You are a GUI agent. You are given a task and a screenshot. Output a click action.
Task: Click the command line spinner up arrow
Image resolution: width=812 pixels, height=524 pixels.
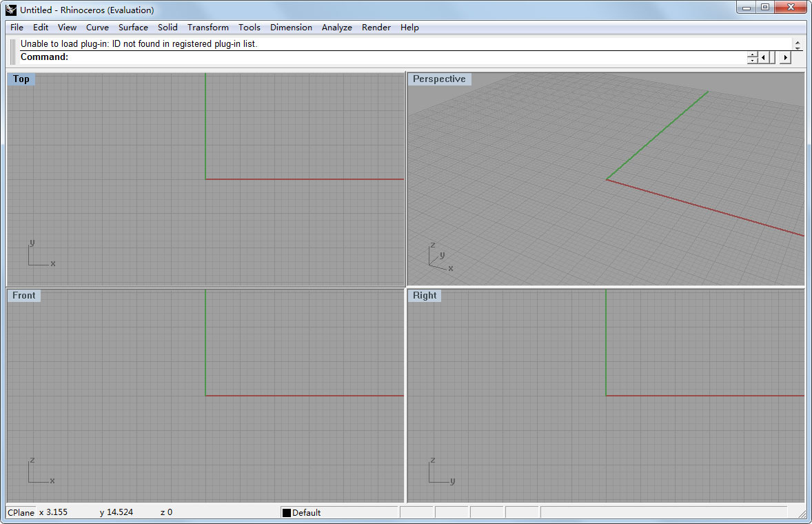pyautogui.click(x=752, y=55)
